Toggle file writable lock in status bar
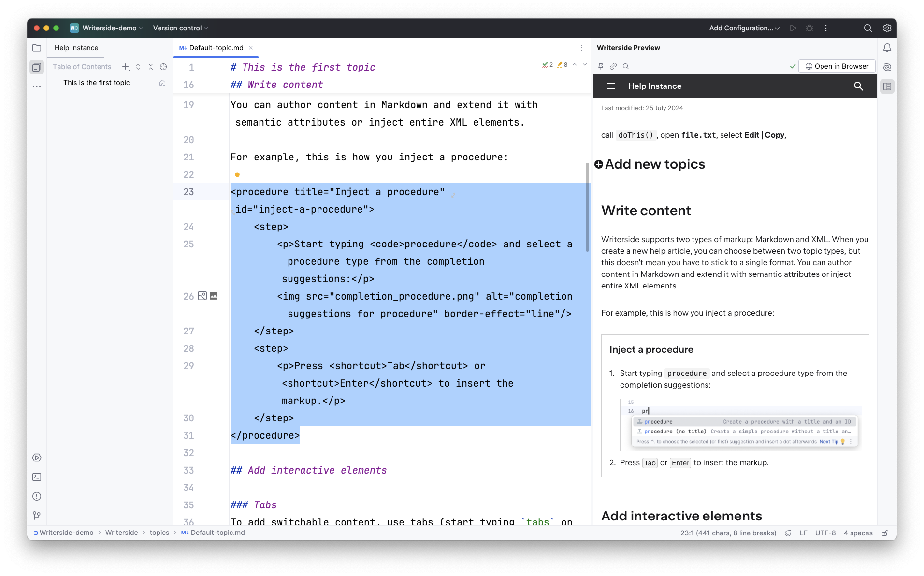Viewport: 924px width, 576px height. point(885,533)
